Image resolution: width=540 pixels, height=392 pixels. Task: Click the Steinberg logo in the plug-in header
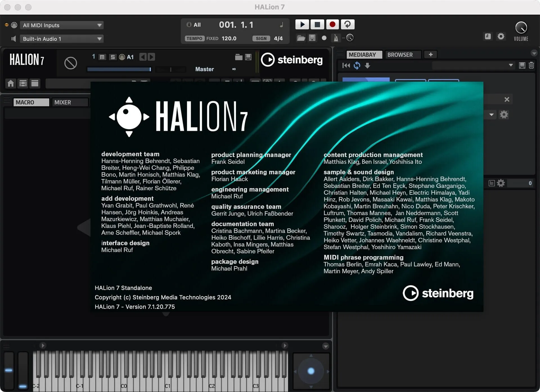(292, 60)
